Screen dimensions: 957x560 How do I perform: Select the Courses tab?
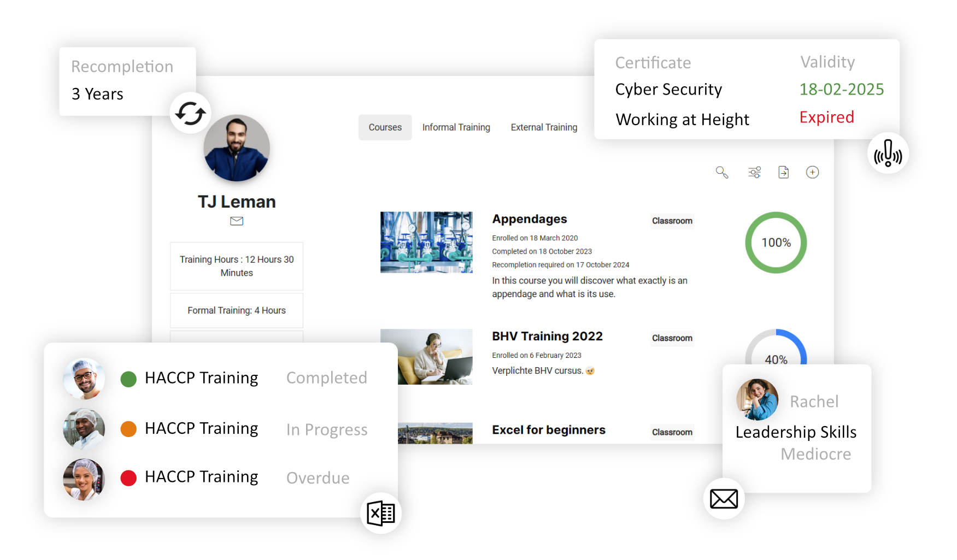click(x=385, y=127)
